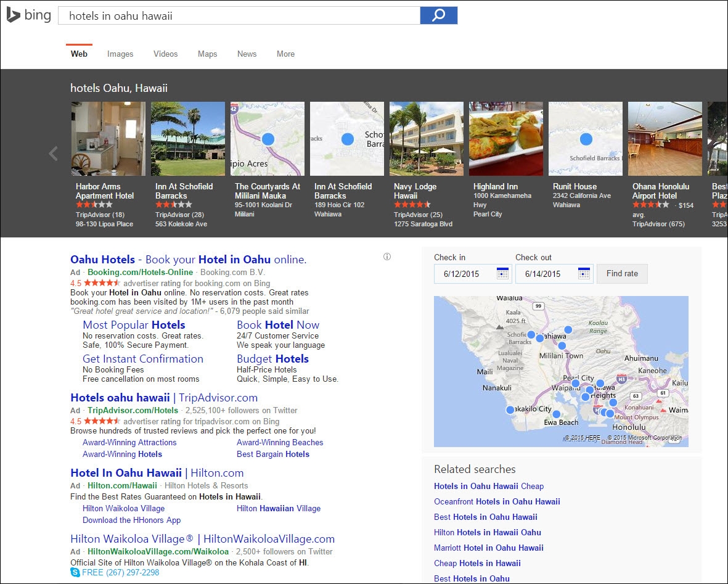Click the green Hilton.com/Hawaii URL

(x=122, y=485)
